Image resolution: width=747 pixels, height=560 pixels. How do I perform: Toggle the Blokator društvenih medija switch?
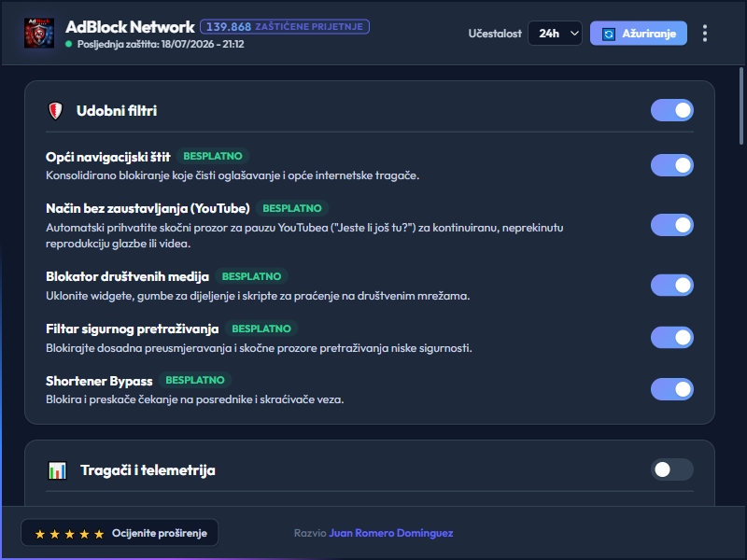(x=671, y=286)
